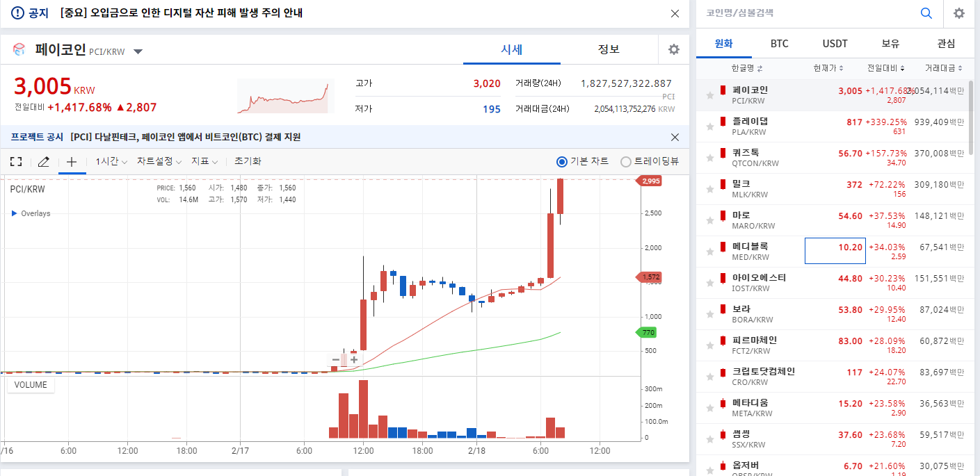Click the fullscreen chart icon

pyautogui.click(x=16, y=161)
